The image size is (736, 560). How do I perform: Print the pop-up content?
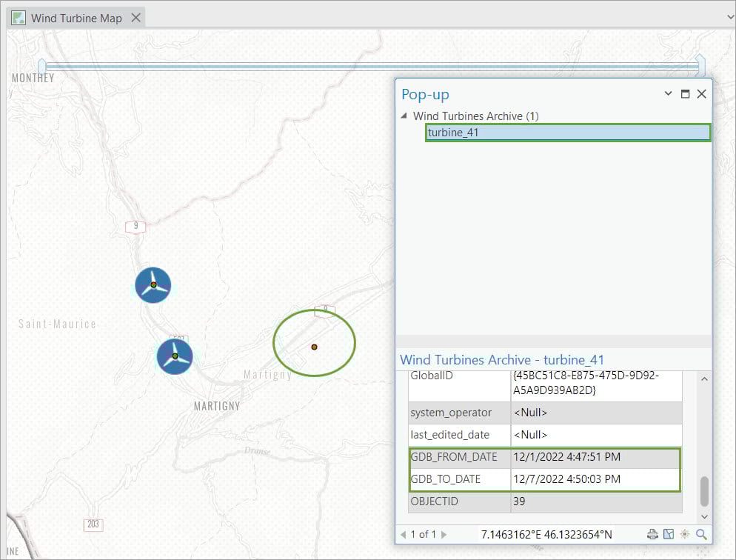(652, 533)
